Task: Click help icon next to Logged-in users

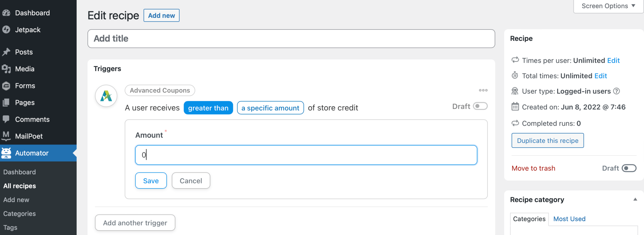Action: [x=617, y=91]
